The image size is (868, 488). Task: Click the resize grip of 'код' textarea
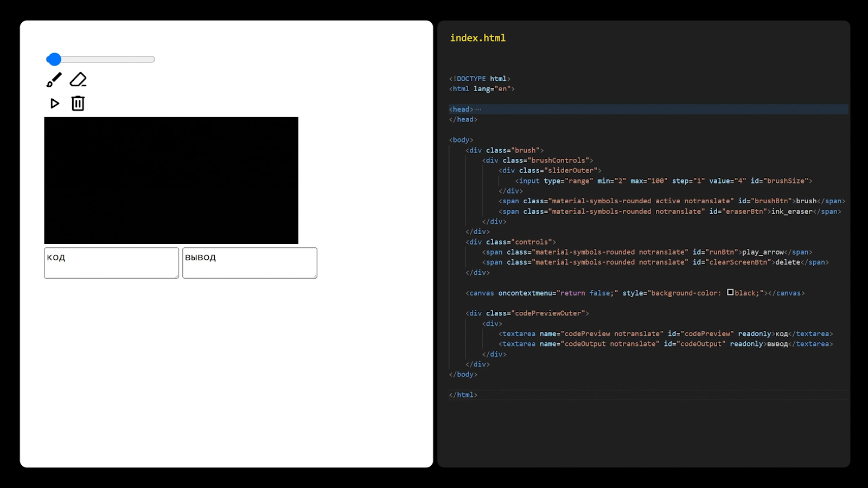176,275
